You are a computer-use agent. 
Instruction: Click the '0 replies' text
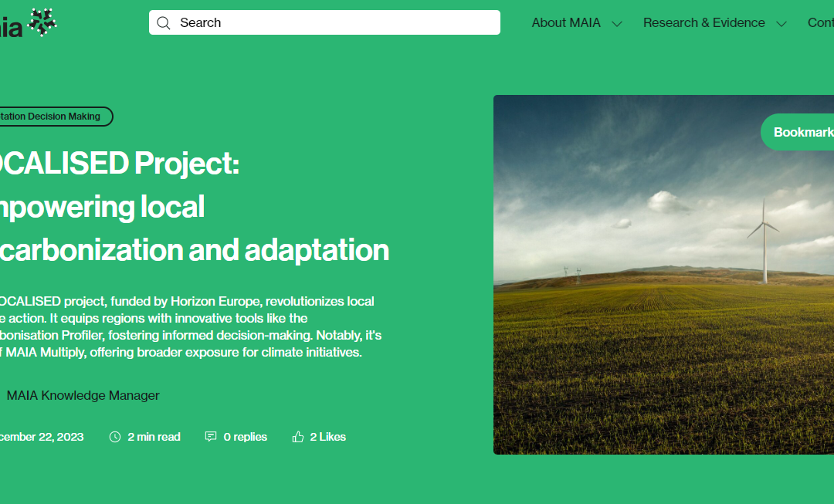pyautogui.click(x=246, y=437)
